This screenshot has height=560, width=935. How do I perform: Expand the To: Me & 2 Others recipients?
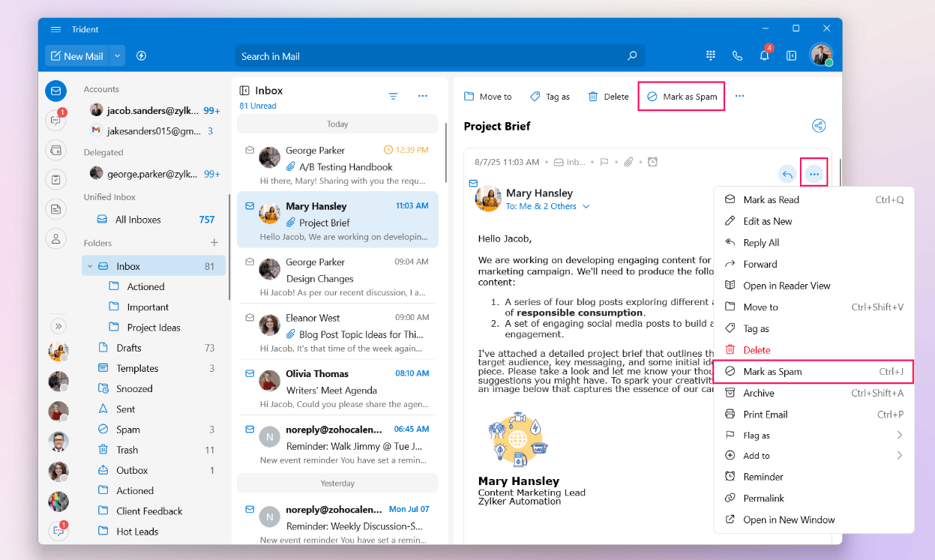tap(548, 206)
